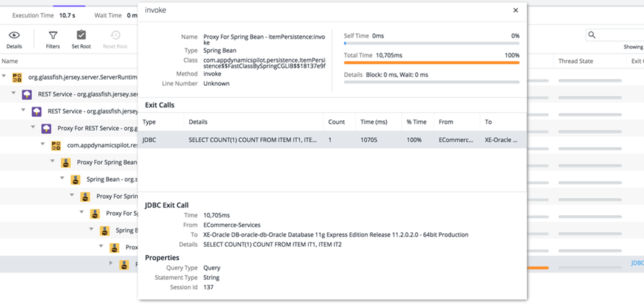
Task: Sort exit calls by From column
Action: (x=446, y=122)
